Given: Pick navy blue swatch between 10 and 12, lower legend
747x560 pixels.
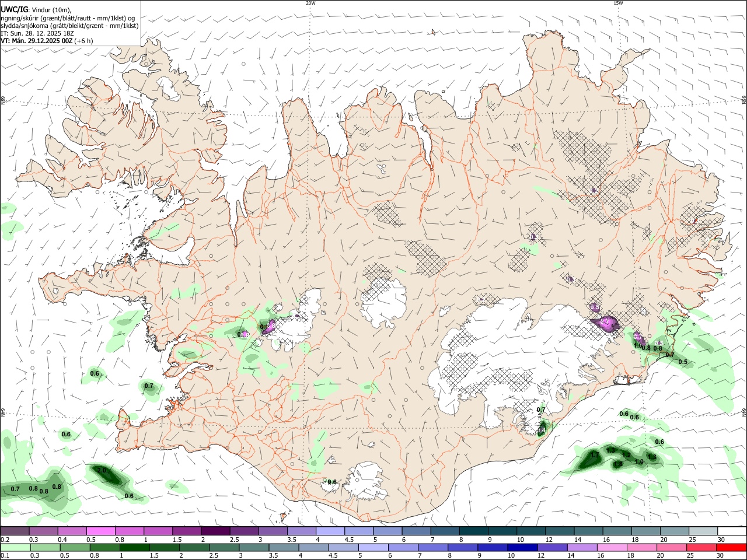Looking at the screenshot, I should click(x=521, y=548).
